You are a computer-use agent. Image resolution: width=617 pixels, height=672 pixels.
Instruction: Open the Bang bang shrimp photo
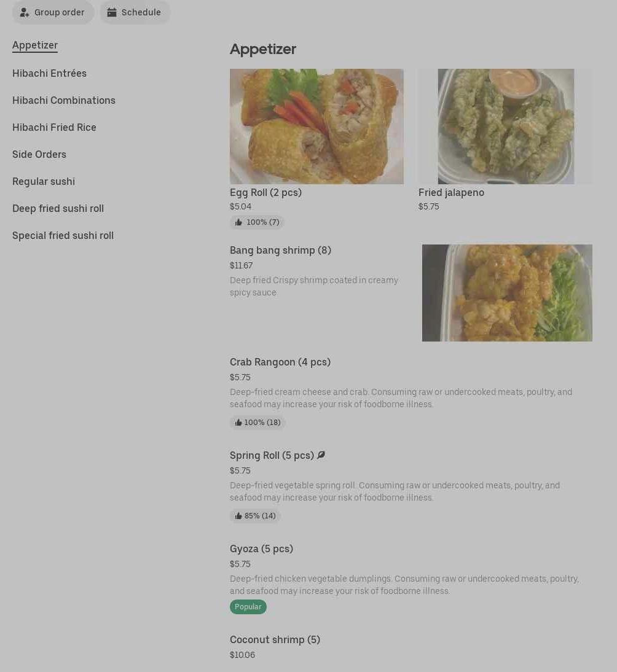507,293
